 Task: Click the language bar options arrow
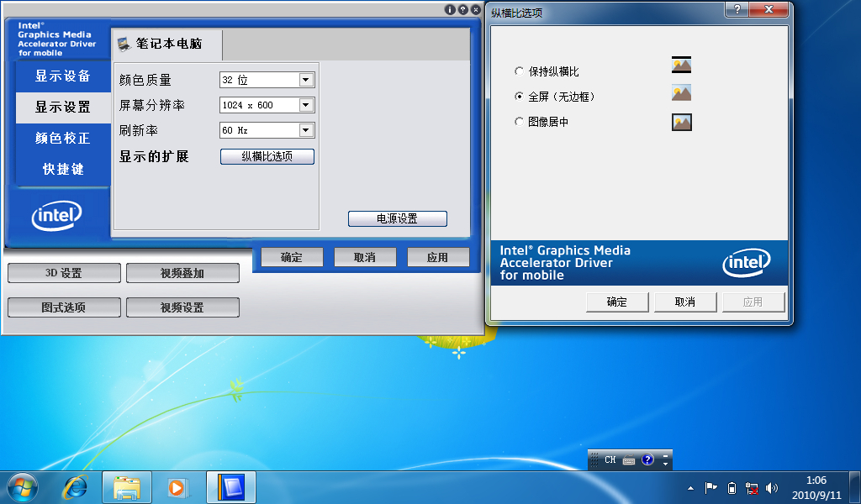[x=665, y=465]
